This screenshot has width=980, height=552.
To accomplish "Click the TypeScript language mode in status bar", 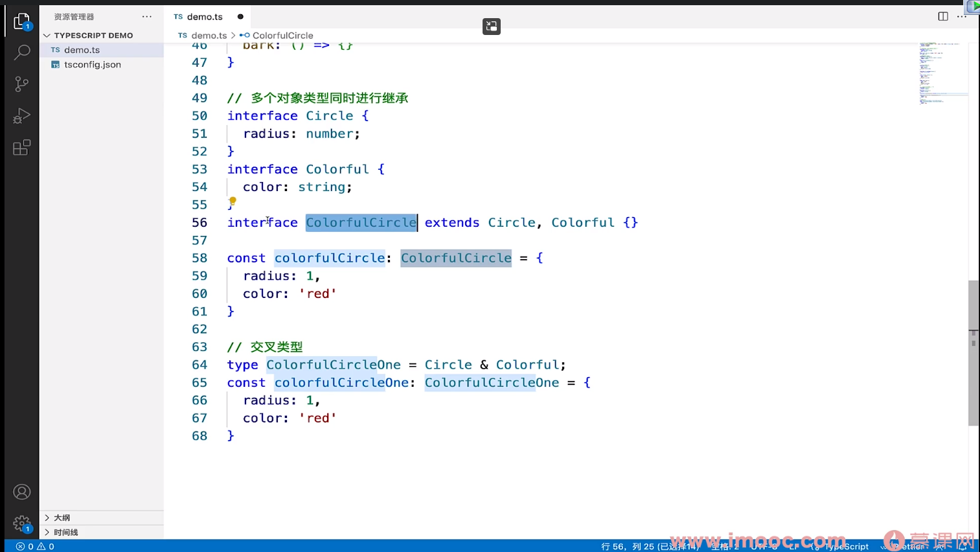I will pos(846,546).
